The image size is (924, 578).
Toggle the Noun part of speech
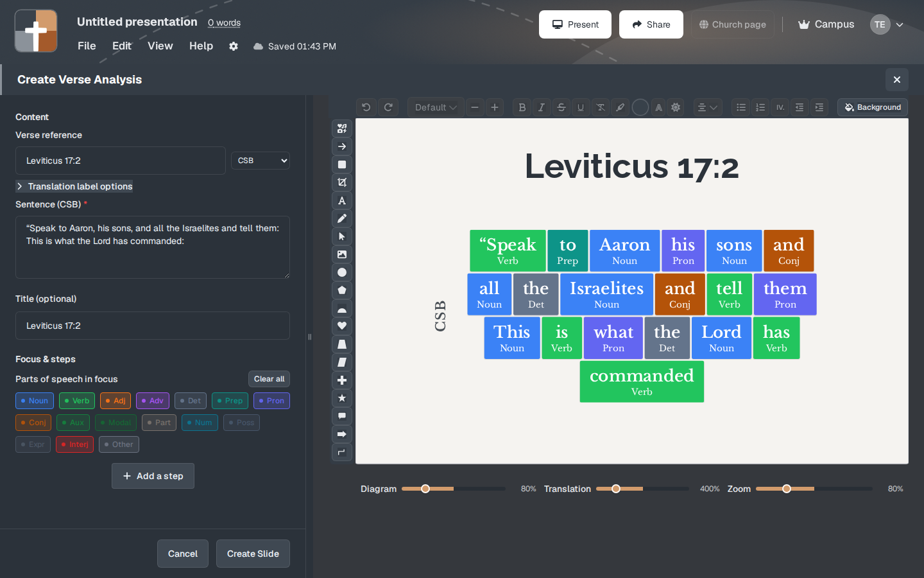35,401
